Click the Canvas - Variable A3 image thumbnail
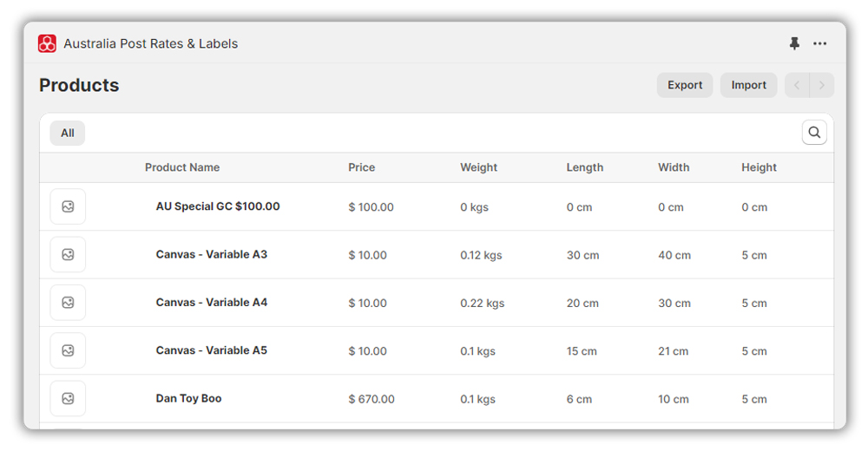Screen dimensions: 868x451 (68, 254)
